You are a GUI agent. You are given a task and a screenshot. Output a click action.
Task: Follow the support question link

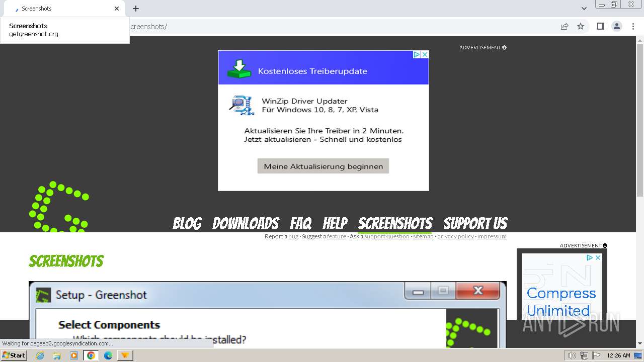(x=386, y=236)
